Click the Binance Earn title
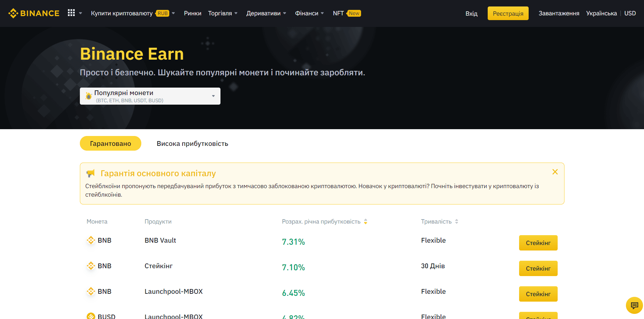 tap(132, 54)
